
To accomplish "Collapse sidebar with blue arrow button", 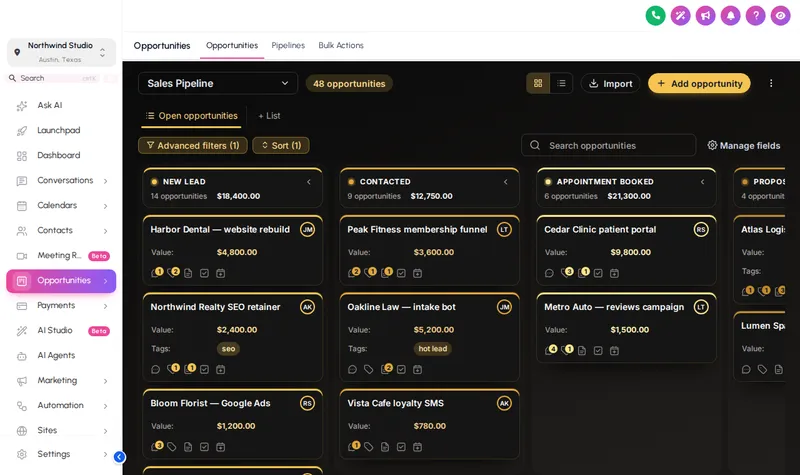I will 119,457.
